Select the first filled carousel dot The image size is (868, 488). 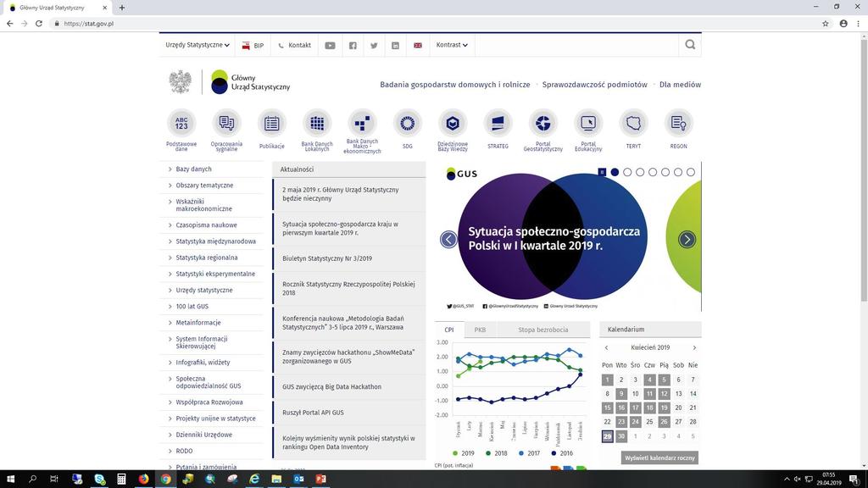click(x=615, y=172)
